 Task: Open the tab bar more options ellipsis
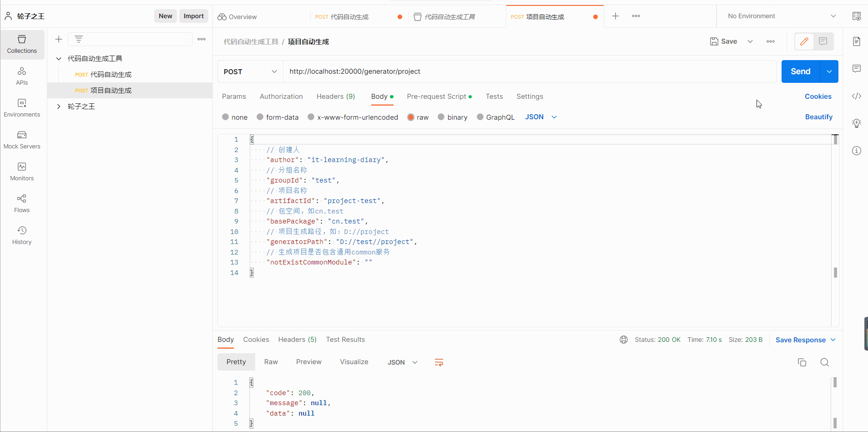point(636,16)
